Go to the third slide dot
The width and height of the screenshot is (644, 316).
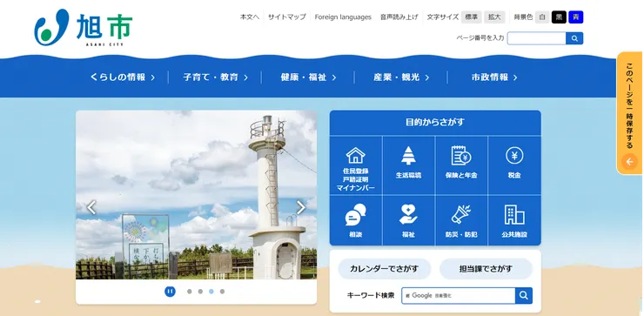(x=211, y=292)
